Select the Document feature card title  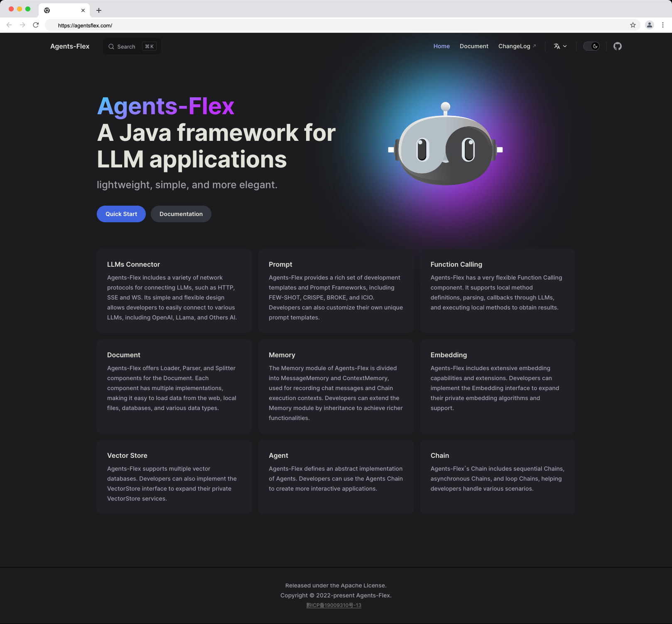tap(124, 355)
